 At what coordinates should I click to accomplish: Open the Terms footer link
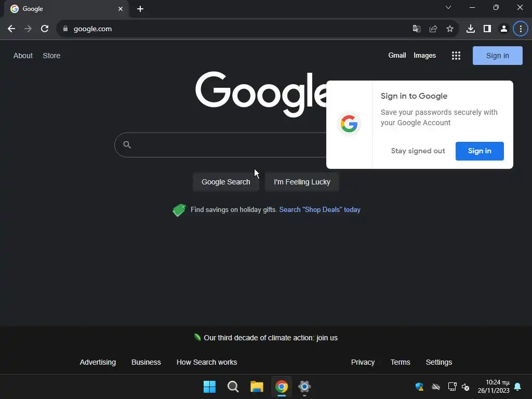click(401, 362)
